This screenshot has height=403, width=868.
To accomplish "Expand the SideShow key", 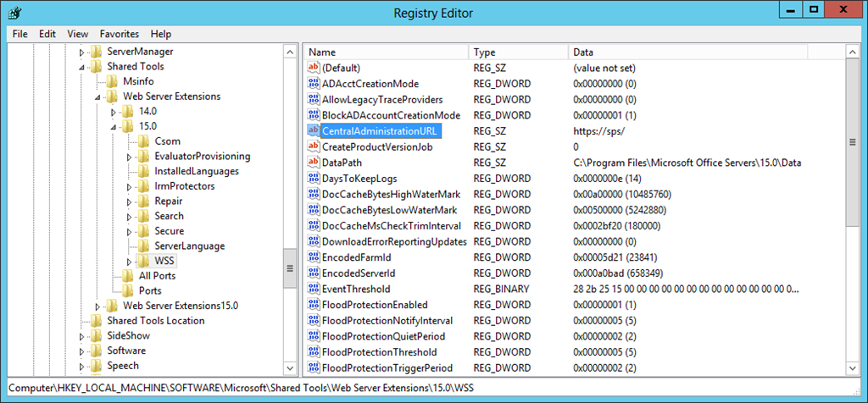I will [82, 335].
